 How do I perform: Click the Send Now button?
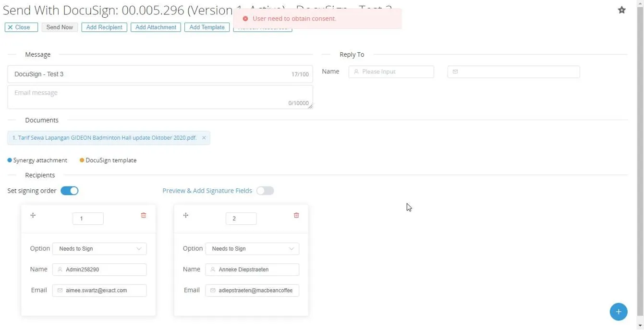pyautogui.click(x=60, y=27)
